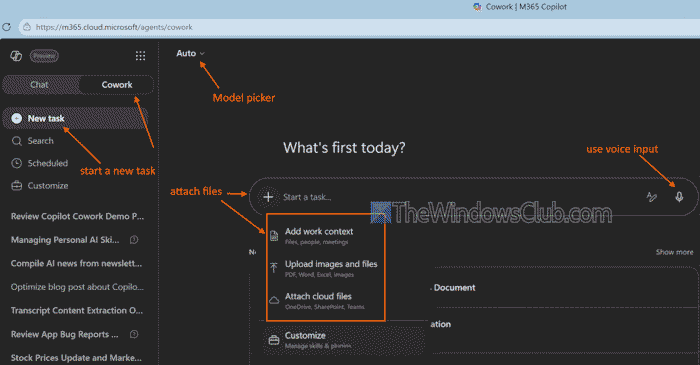
Task: Open the Document suggestion card
Action: coord(454,288)
